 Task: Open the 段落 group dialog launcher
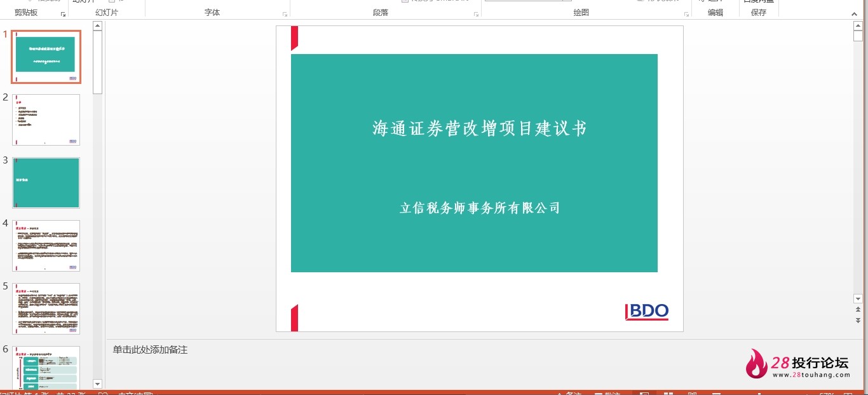coord(477,14)
